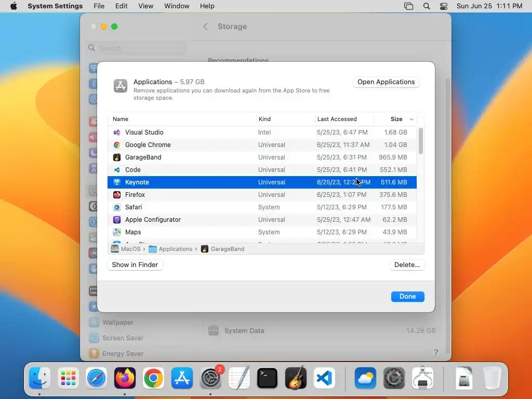Viewport: 532px width, 399px height.
Task: Click the Maps icon in the applications list
Action: (117, 232)
